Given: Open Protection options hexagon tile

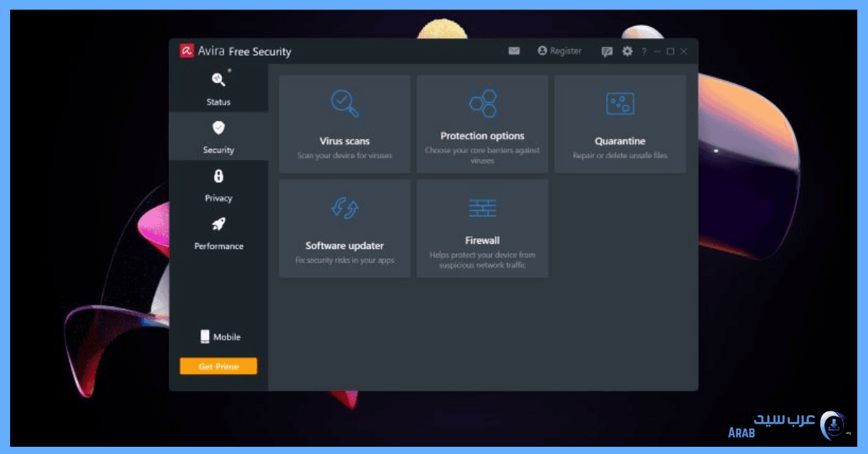Looking at the screenshot, I should [482, 103].
